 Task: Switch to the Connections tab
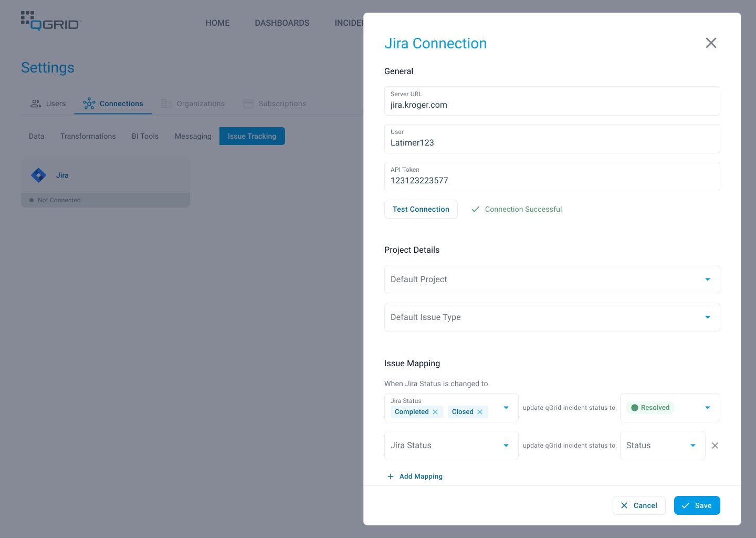click(x=113, y=104)
